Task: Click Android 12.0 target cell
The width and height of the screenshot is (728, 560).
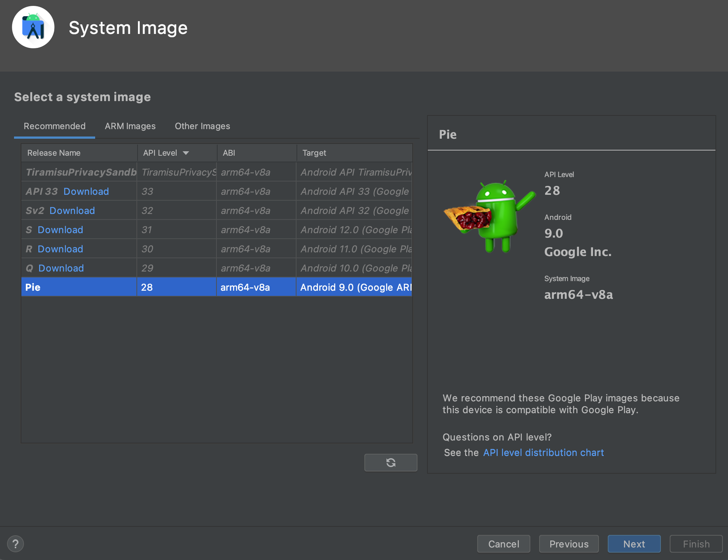Action: pyautogui.click(x=354, y=230)
